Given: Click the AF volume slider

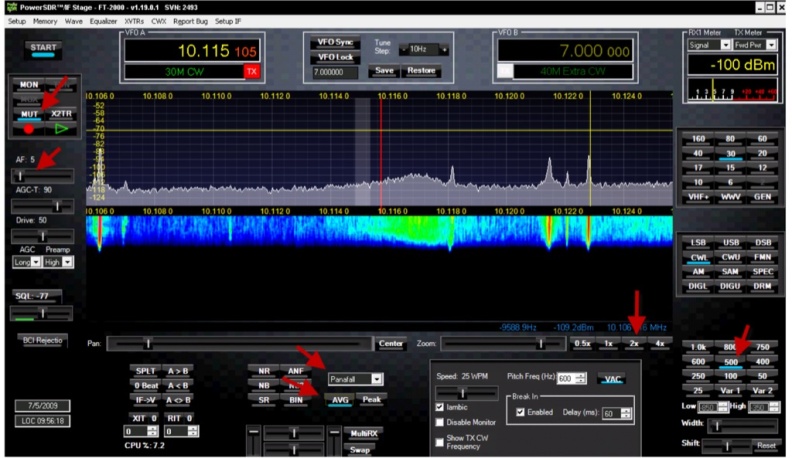Looking at the screenshot, I should tap(42, 176).
